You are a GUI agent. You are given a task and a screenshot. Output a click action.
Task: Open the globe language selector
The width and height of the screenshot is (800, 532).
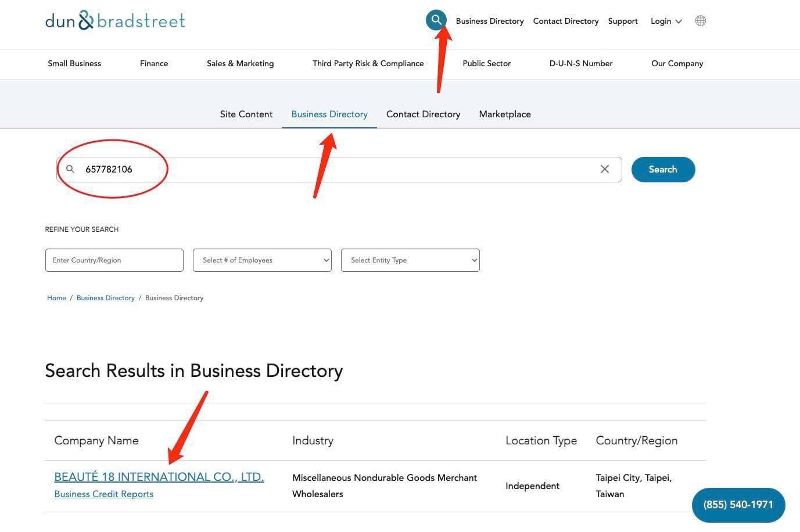coord(700,21)
